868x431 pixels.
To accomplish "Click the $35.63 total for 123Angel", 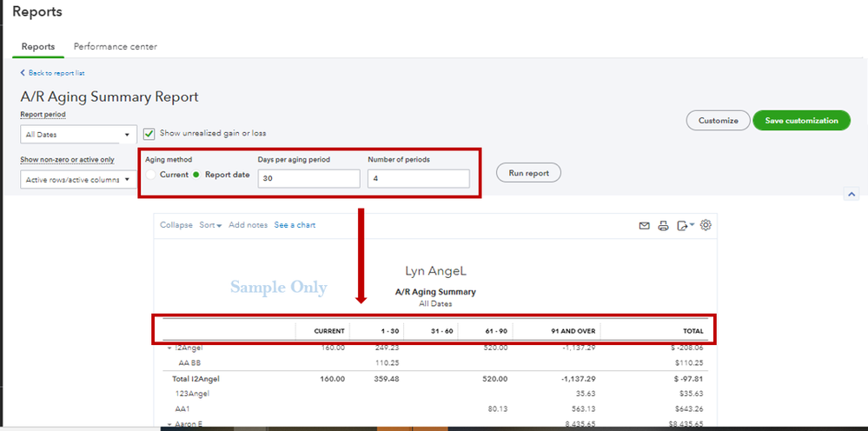I will (691, 394).
